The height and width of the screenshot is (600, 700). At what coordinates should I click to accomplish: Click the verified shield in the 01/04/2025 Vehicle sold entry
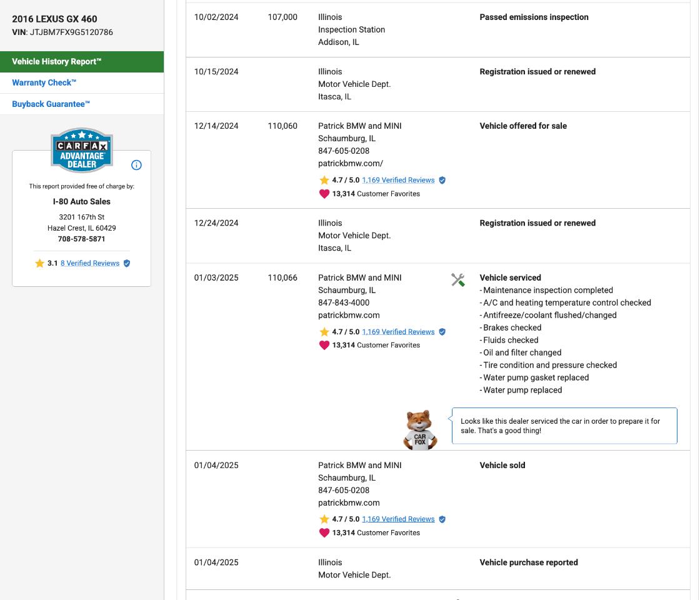pyautogui.click(x=442, y=519)
